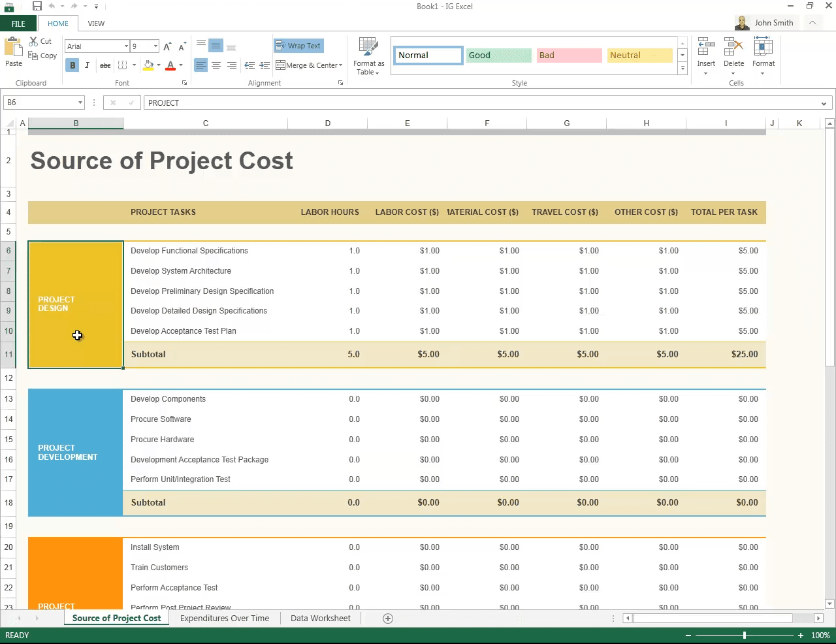
Task: Open the Merge & Center dropdown arrow
Action: tap(340, 65)
